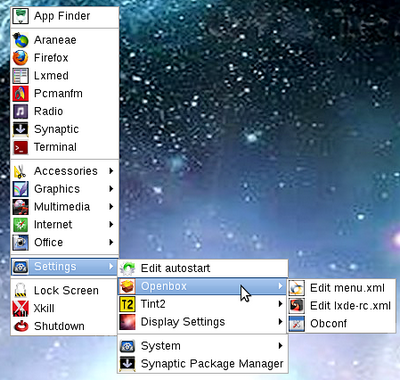Choose Edit autostart in Settings submenu

click(x=203, y=268)
